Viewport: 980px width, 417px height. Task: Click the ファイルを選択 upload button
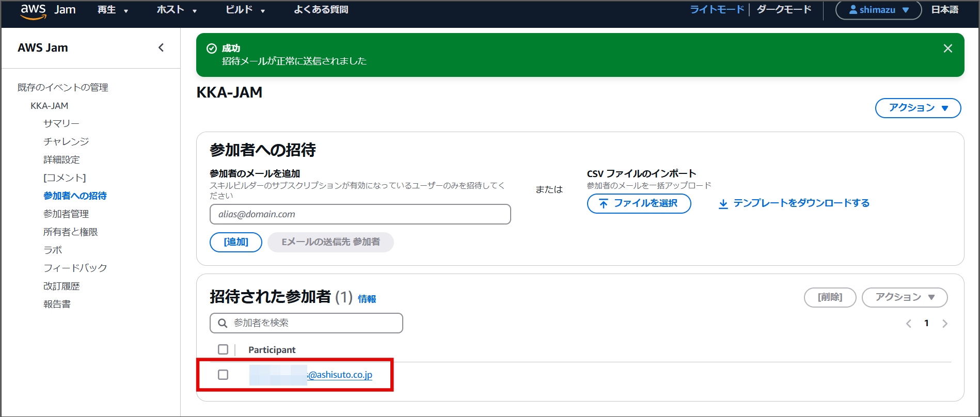639,203
